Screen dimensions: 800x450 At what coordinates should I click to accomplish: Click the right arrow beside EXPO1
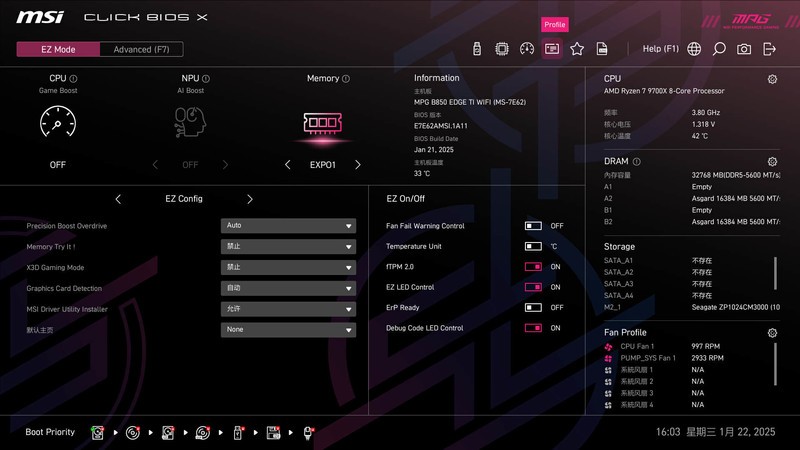click(x=358, y=164)
